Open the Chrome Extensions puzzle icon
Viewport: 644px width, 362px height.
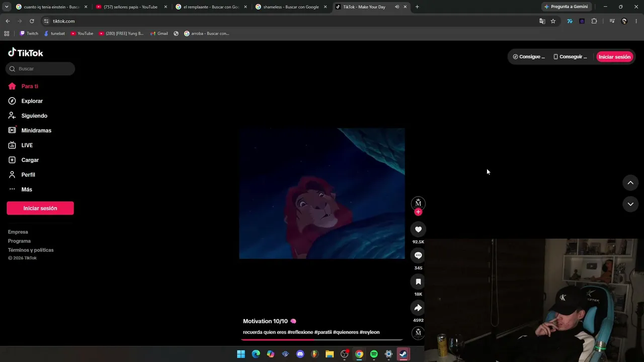[594, 21]
